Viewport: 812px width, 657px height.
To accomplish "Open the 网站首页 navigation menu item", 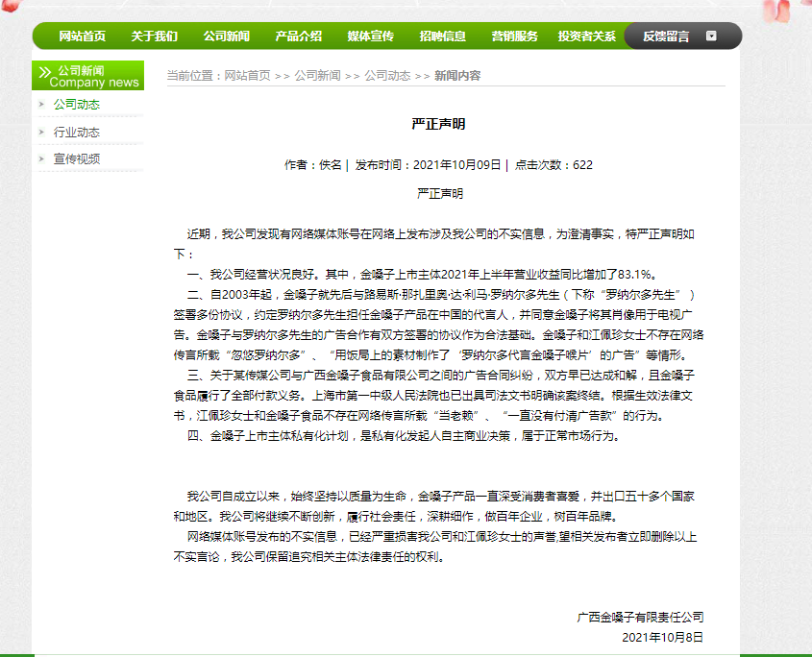I will click(82, 36).
